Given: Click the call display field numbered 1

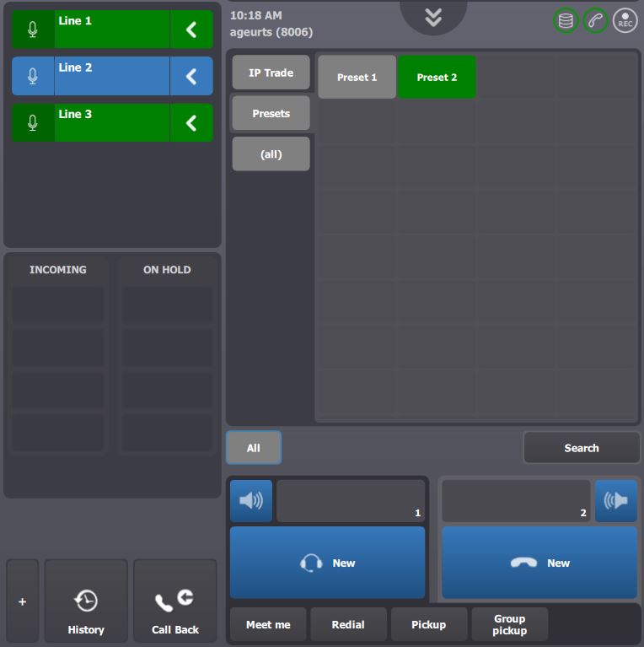Looking at the screenshot, I should point(351,500).
